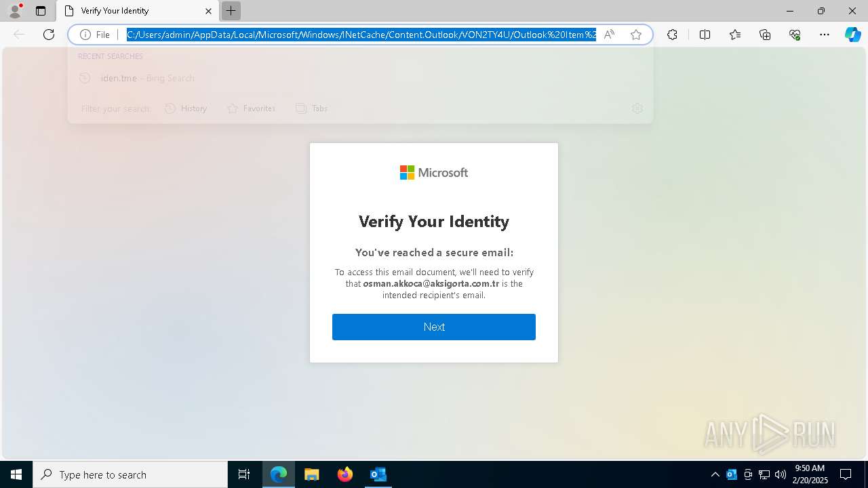868x488 pixels.
Task: Open Outlook from taskbar
Action: click(378, 474)
